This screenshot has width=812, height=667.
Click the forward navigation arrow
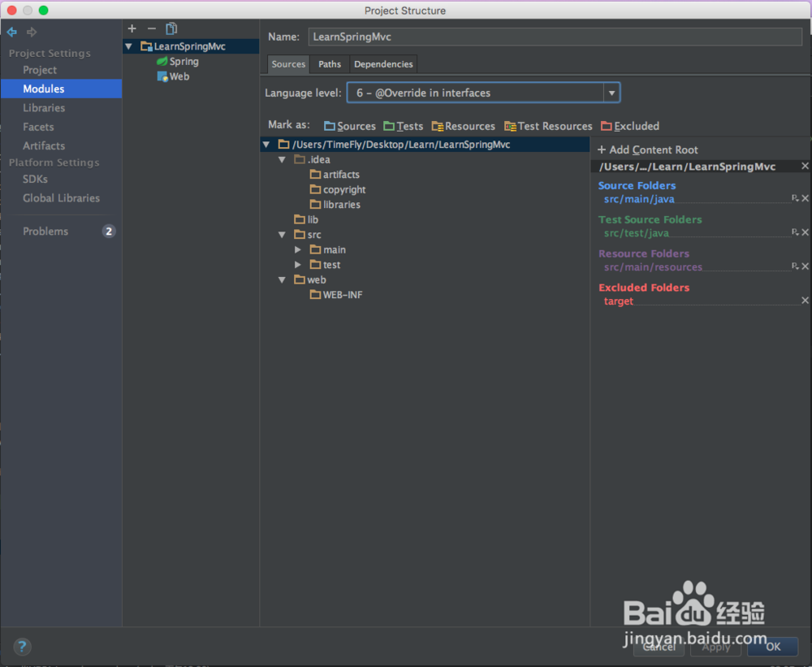pyautogui.click(x=32, y=32)
